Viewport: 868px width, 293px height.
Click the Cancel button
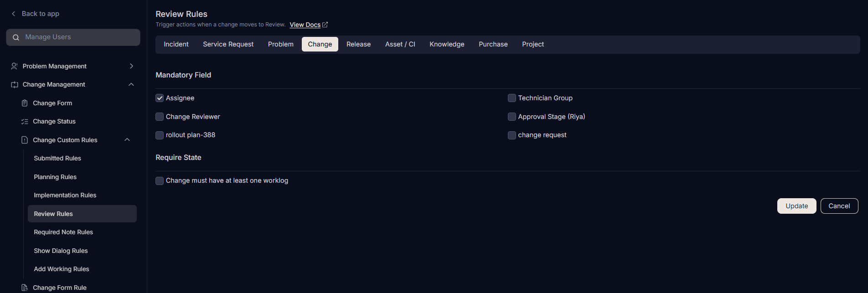pos(839,206)
